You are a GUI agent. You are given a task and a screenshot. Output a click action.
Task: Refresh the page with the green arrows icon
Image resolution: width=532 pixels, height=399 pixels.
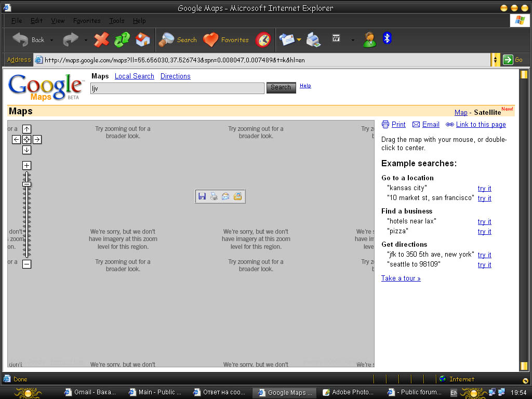[x=122, y=39]
